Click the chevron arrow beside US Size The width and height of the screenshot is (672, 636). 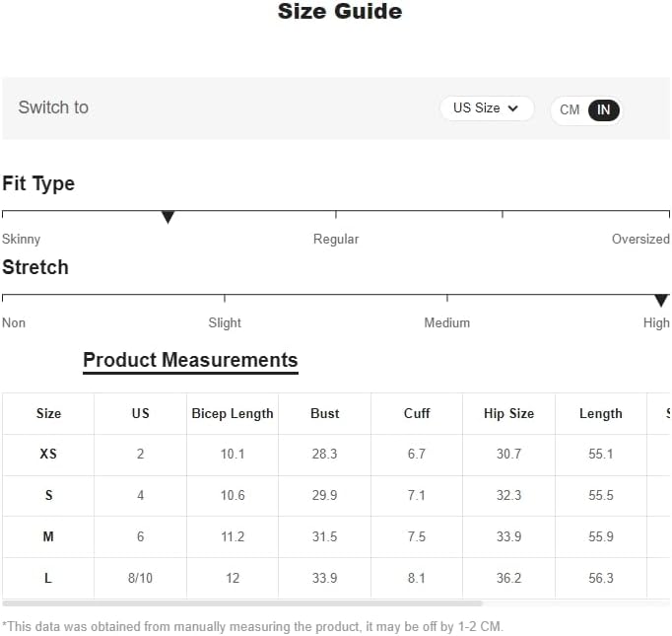click(x=513, y=108)
